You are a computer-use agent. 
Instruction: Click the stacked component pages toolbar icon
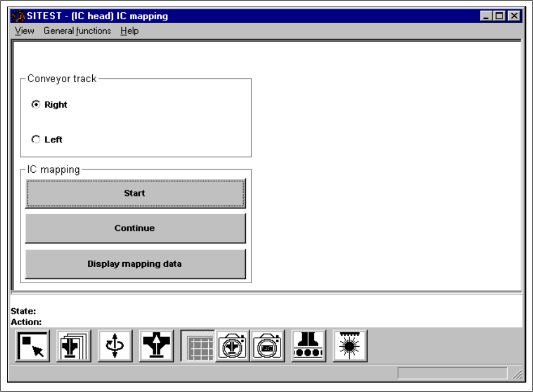pyautogui.click(x=74, y=346)
